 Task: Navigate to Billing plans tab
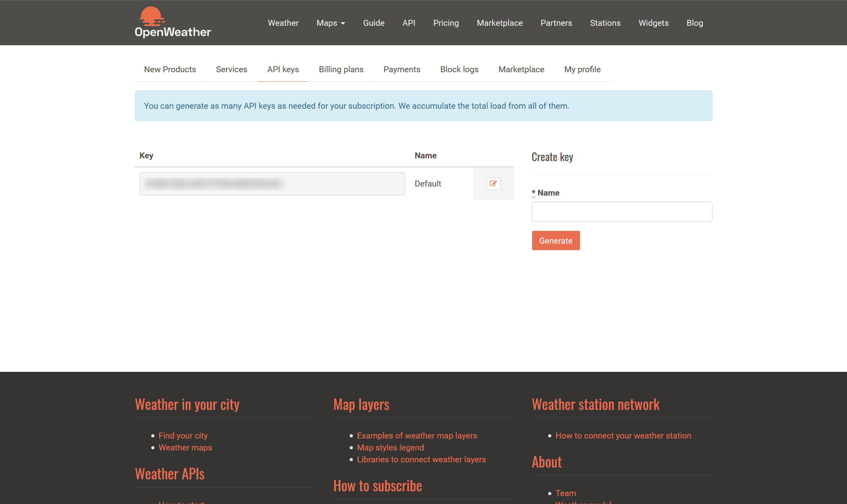pyautogui.click(x=341, y=69)
